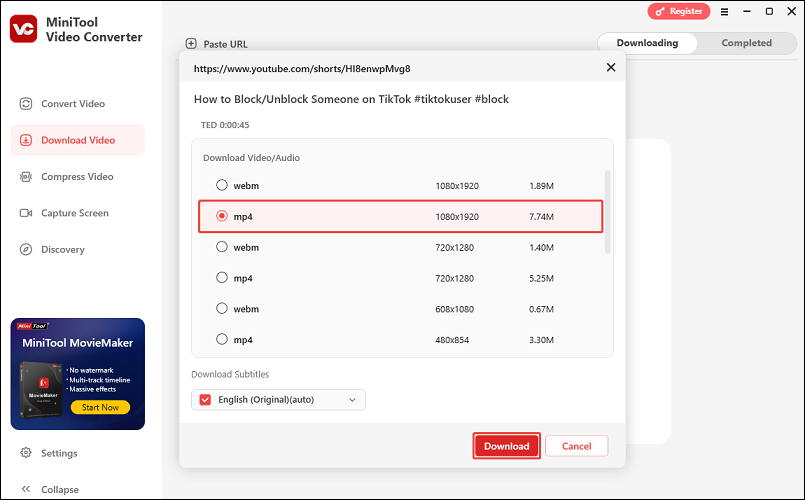Click the Download Subtitles label
Image resolution: width=805 pixels, height=500 pixels.
click(x=230, y=374)
